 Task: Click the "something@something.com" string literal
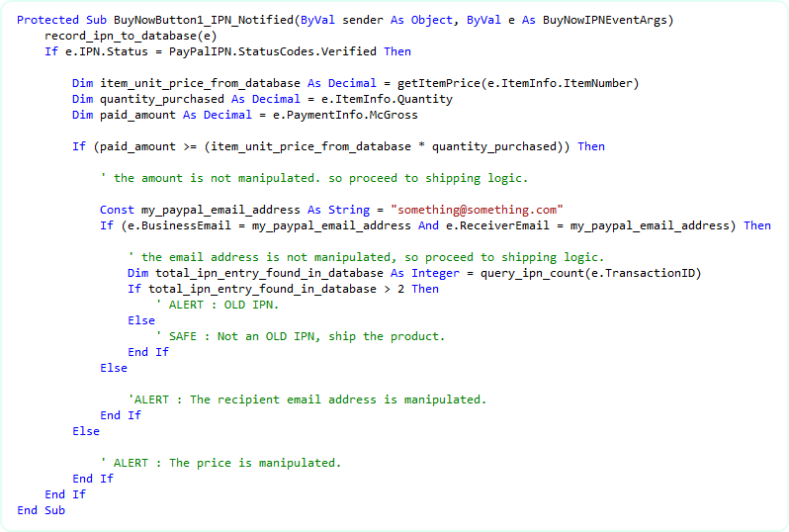click(x=477, y=210)
